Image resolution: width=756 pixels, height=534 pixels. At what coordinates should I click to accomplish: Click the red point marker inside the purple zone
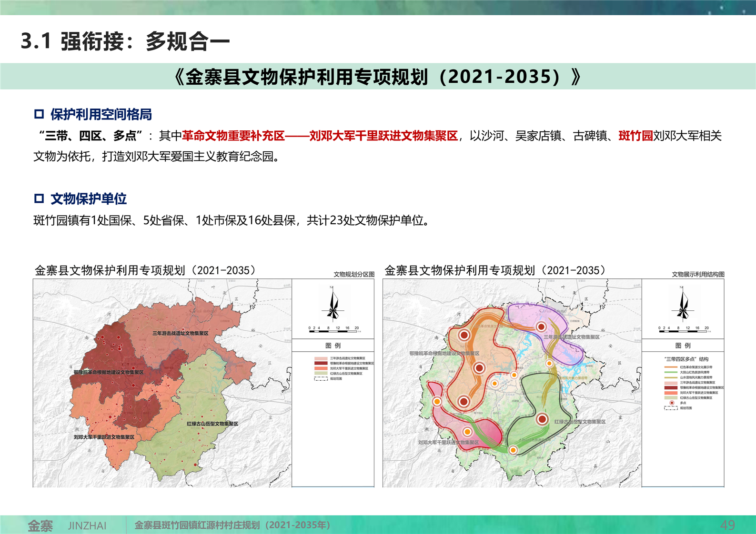[x=541, y=327]
